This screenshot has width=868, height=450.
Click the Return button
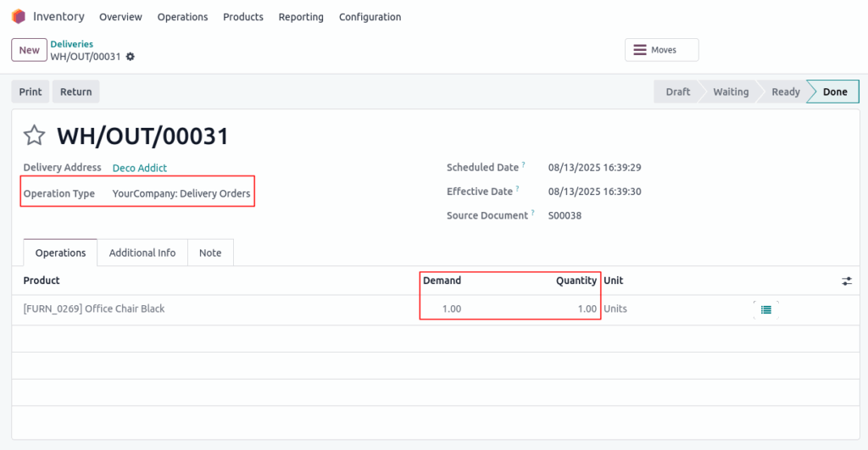pos(75,92)
